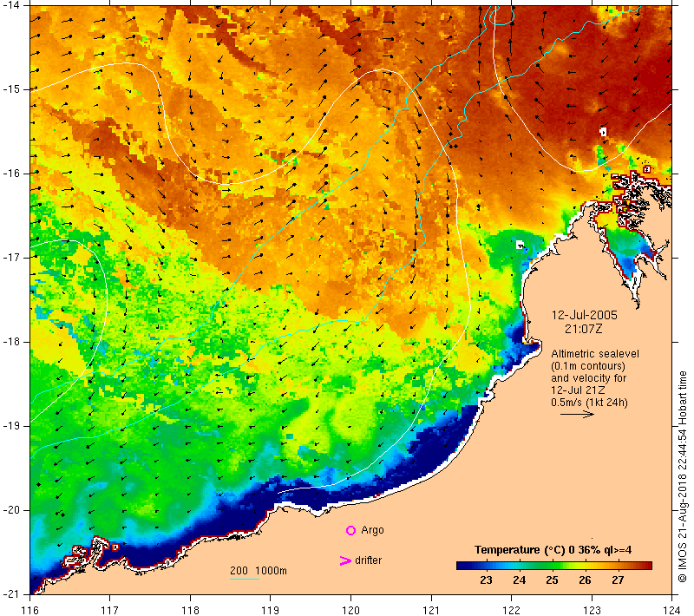Click the colorbar tick label 26
This screenshot has width=694, height=616.
pos(585,580)
